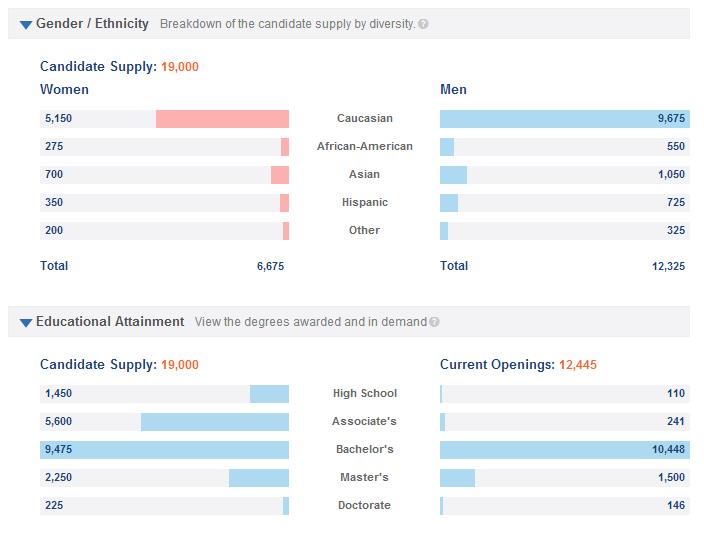Select the Associate's supply bar showing 5,600
704x536 pixels.
[215, 421]
